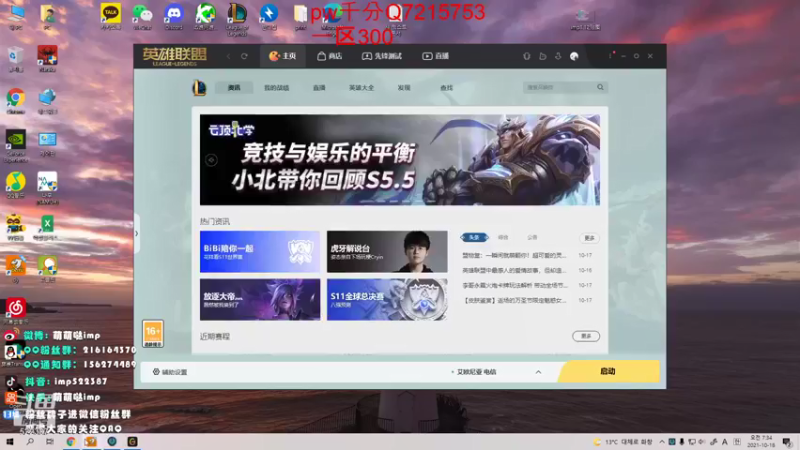
Task: Click 更多 button beside 近期赛程
Action: pyautogui.click(x=586, y=336)
